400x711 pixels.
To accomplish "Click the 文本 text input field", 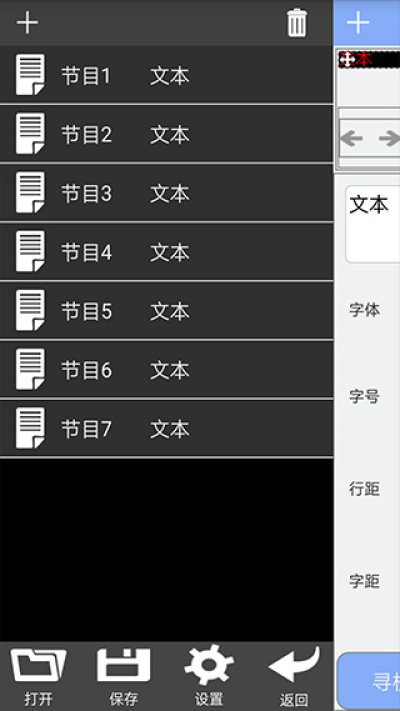I will pos(373,224).
